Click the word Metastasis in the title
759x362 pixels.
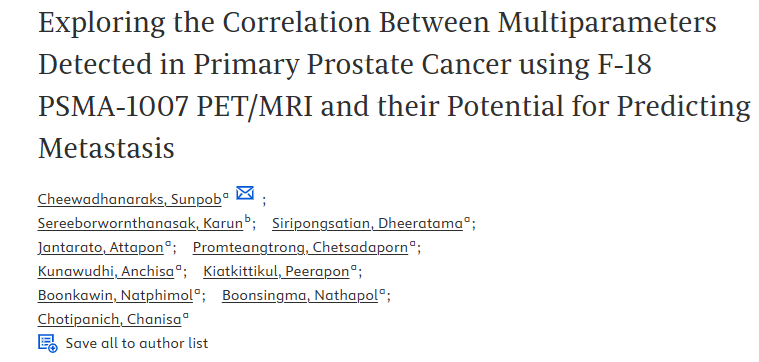[x=106, y=148]
